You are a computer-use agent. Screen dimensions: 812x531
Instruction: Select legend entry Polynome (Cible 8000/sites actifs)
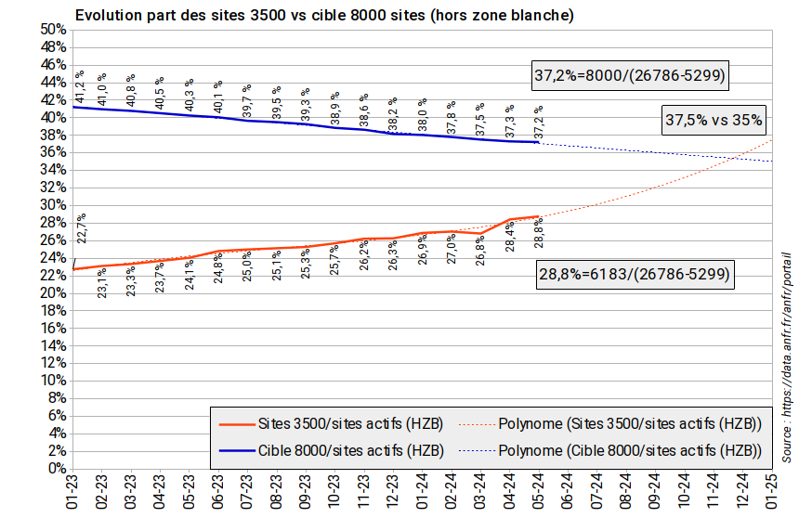click(630, 451)
